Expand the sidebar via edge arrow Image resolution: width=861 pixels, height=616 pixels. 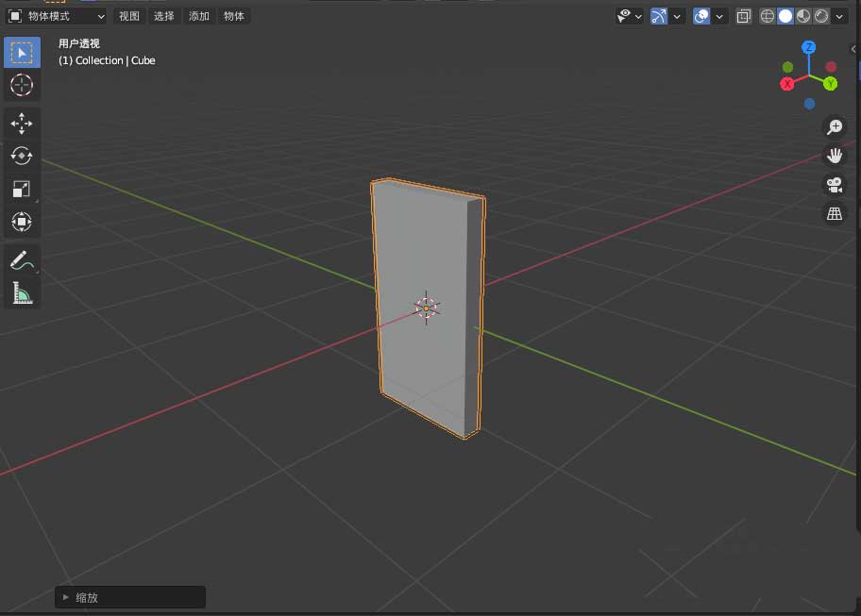853,49
